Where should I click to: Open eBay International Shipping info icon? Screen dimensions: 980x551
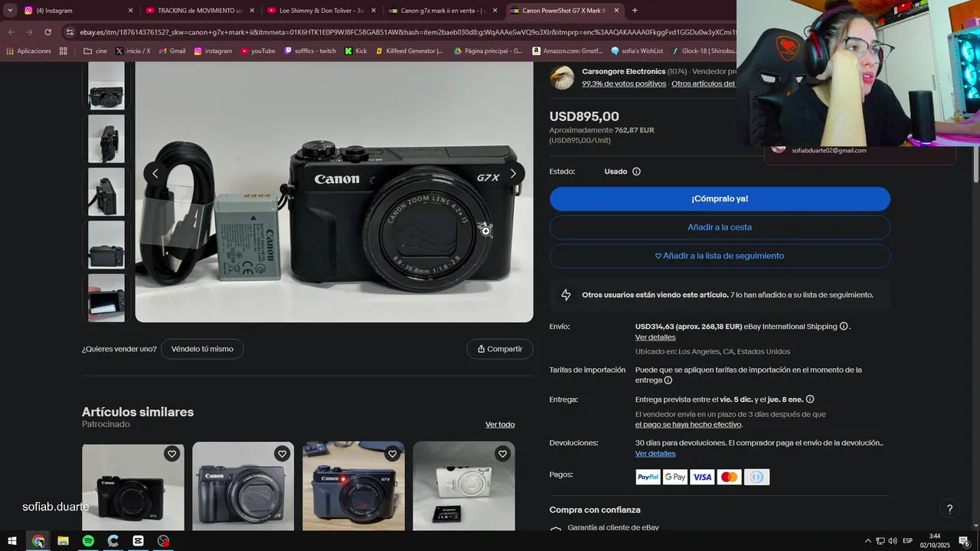coord(844,326)
